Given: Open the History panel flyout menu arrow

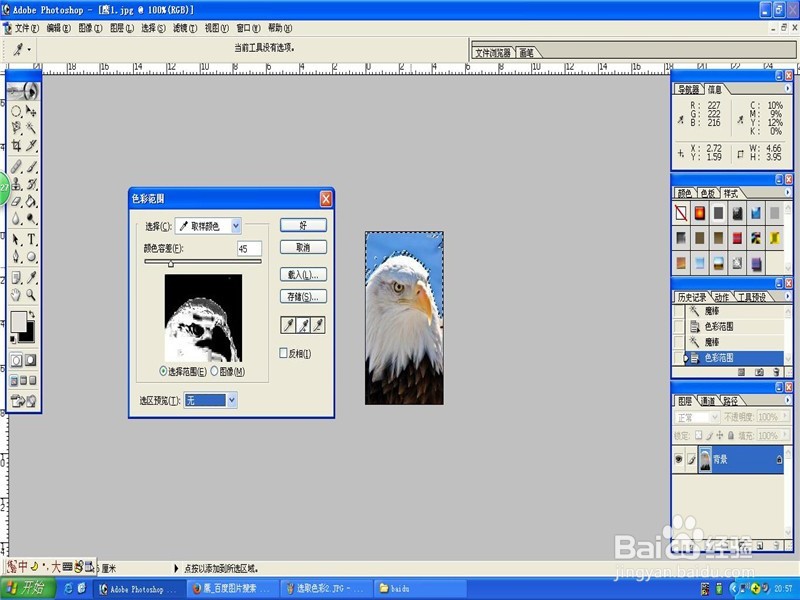Looking at the screenshot, I should point(787,296).
